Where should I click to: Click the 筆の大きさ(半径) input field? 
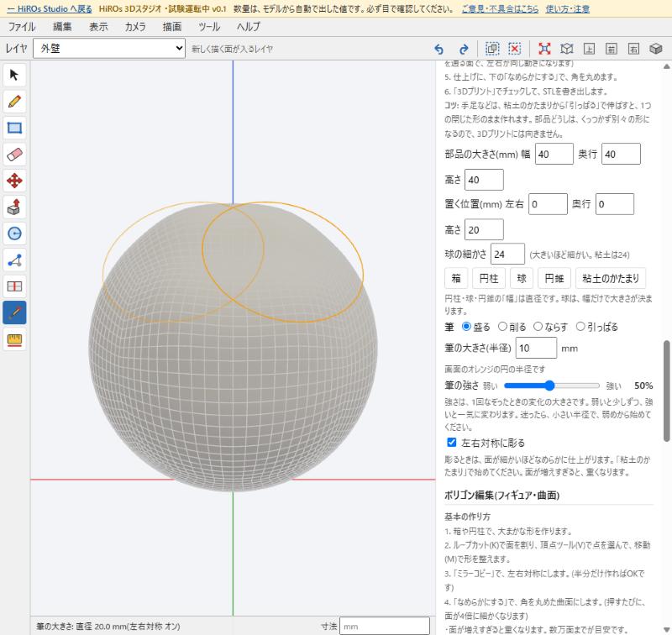(x=536, y=348)
